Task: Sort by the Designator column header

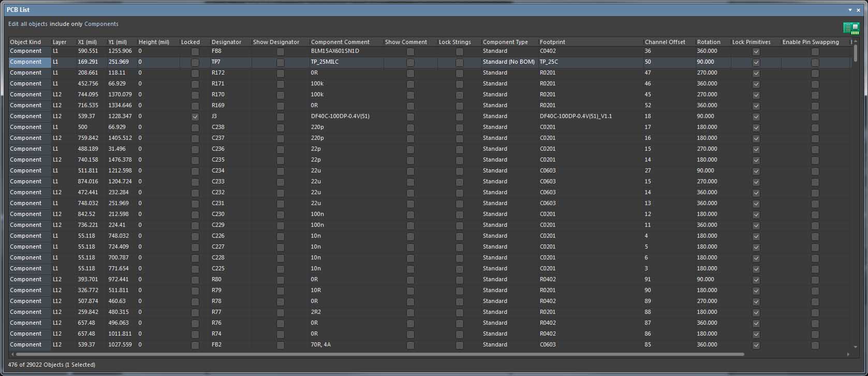Action: pos(226,42)
